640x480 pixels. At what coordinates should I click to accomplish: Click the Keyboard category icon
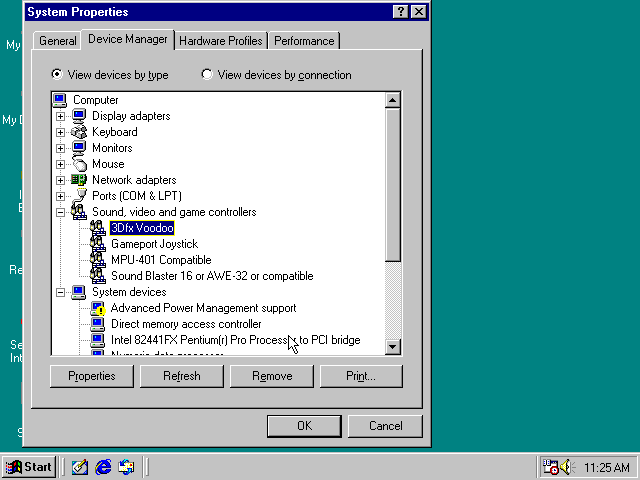point(79,132)
